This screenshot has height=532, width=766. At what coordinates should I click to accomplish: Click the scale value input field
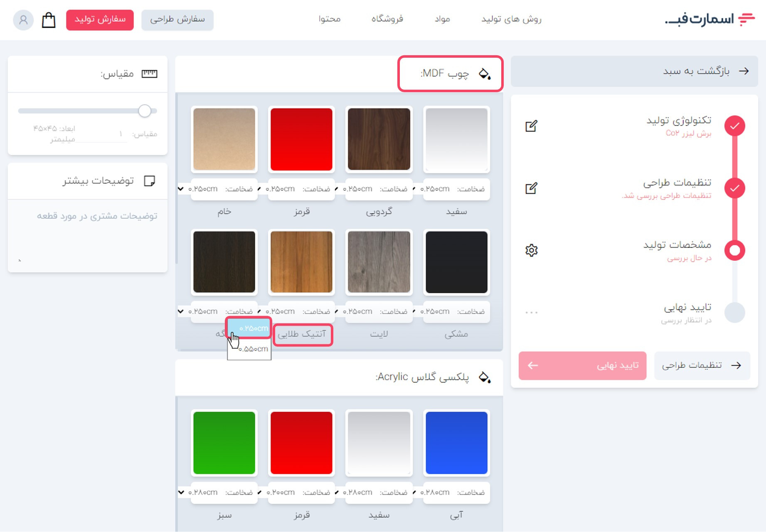[x=102, y=135]
